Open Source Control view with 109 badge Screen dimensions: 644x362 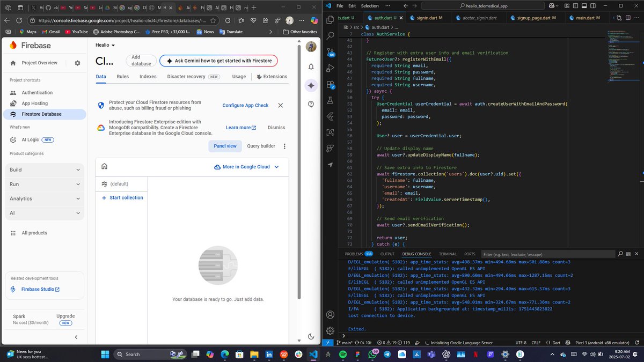[330, 51]
